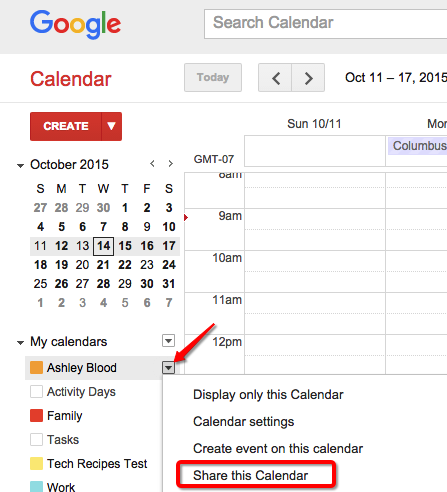
Task: Enable the Activity Days calendar
Action: click(36, 392)
